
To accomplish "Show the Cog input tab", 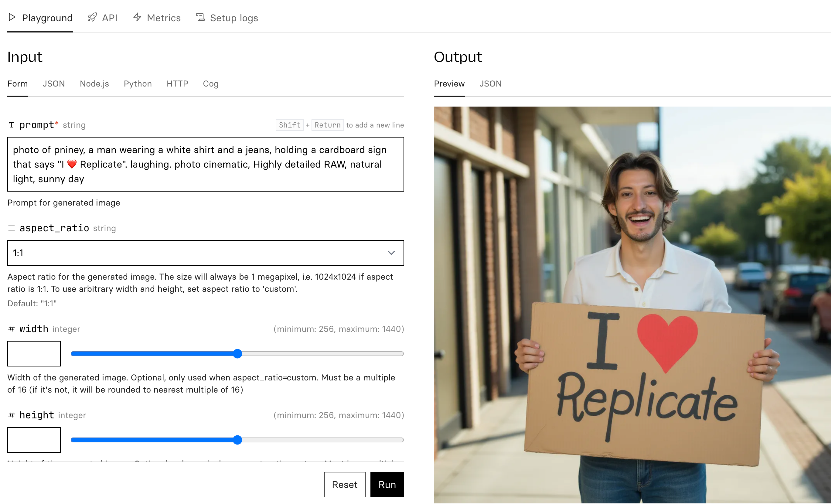I will pos(210,84).
